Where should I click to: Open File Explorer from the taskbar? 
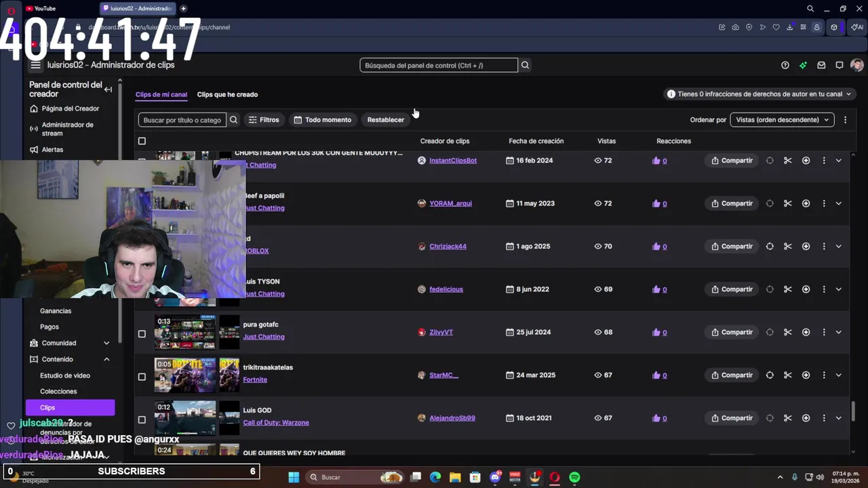coord(455,477)
